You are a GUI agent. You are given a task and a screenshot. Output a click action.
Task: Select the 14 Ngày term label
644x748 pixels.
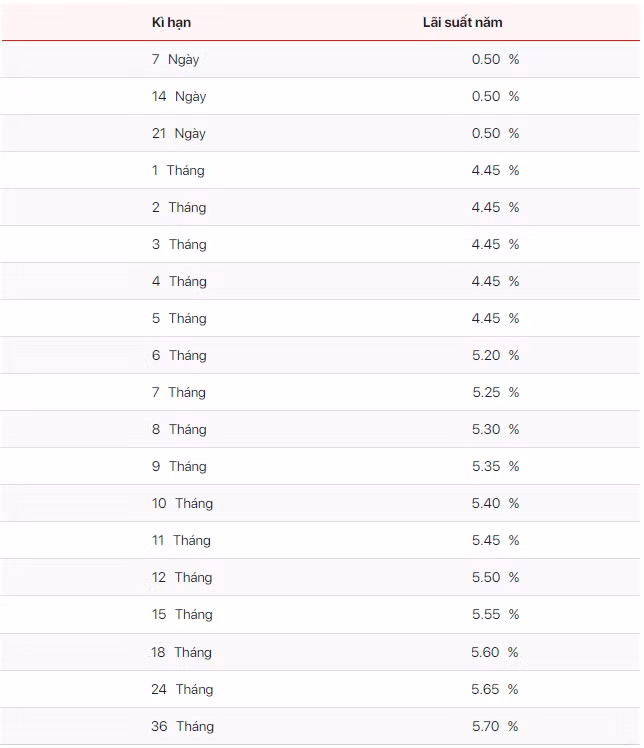(x=179, y=96)
